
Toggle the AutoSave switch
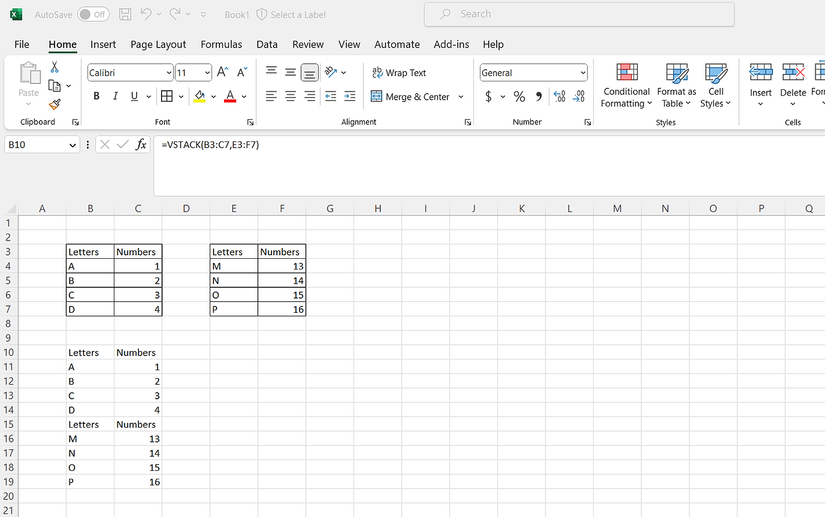pos(93,15)
